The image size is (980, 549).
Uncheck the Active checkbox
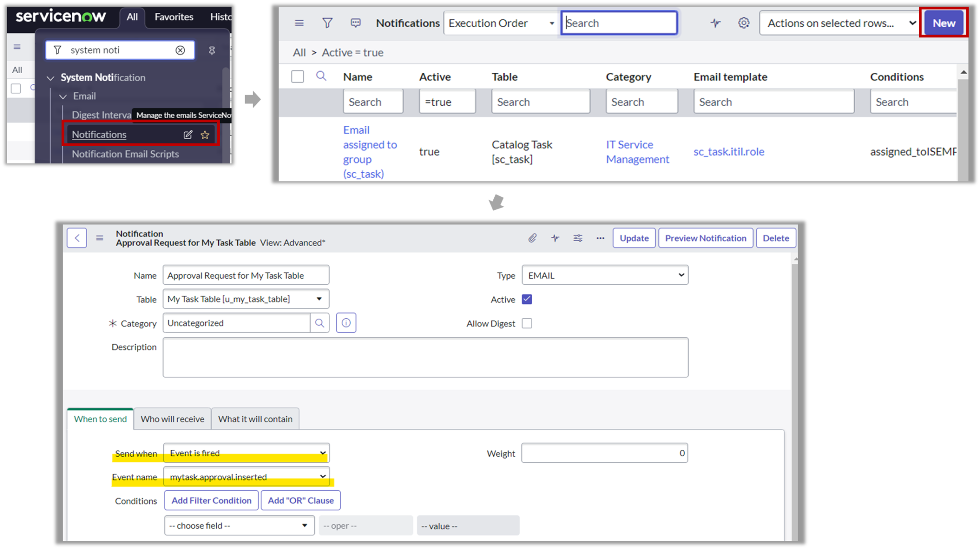tap(527, 300)
